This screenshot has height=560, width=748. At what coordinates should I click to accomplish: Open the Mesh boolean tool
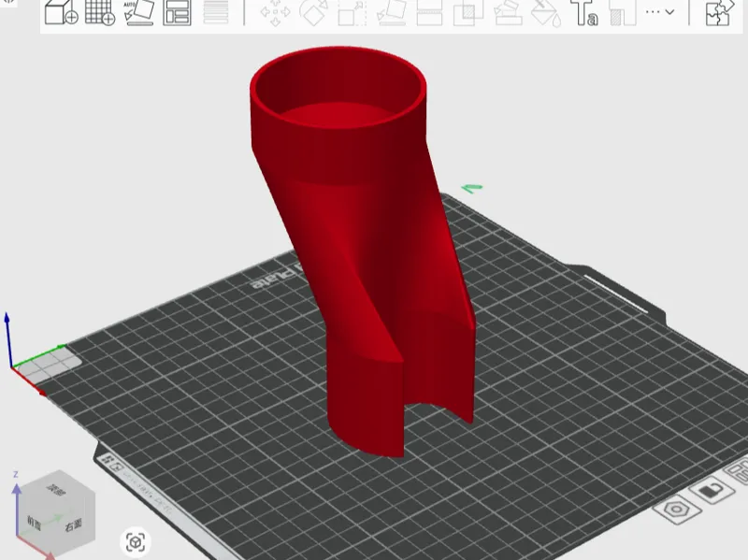point(468,13)
